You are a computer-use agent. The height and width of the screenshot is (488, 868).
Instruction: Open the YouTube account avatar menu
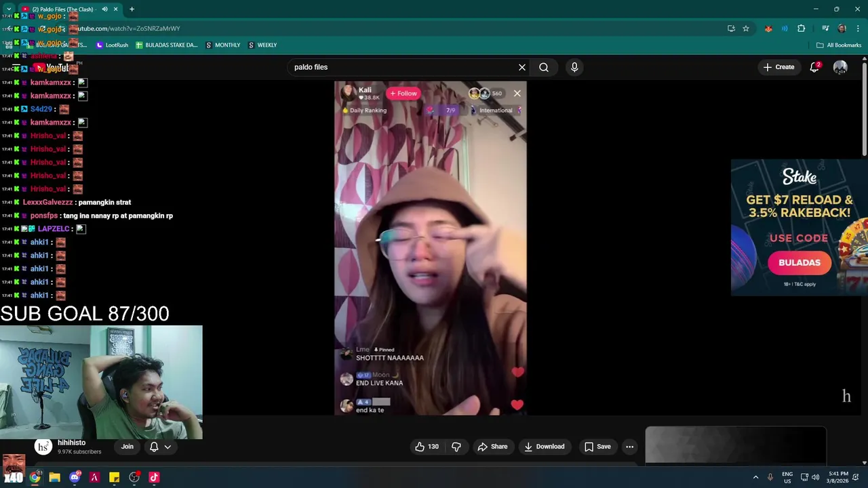click(840, 67)
